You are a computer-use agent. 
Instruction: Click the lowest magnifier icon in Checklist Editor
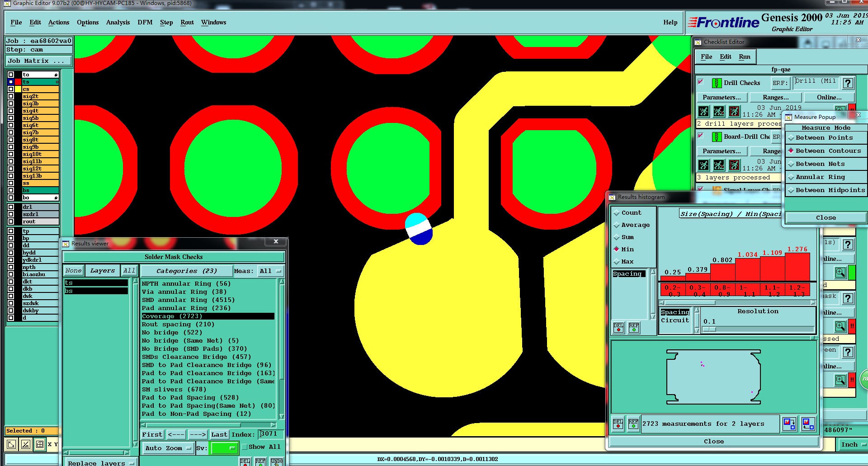(840, 380)
